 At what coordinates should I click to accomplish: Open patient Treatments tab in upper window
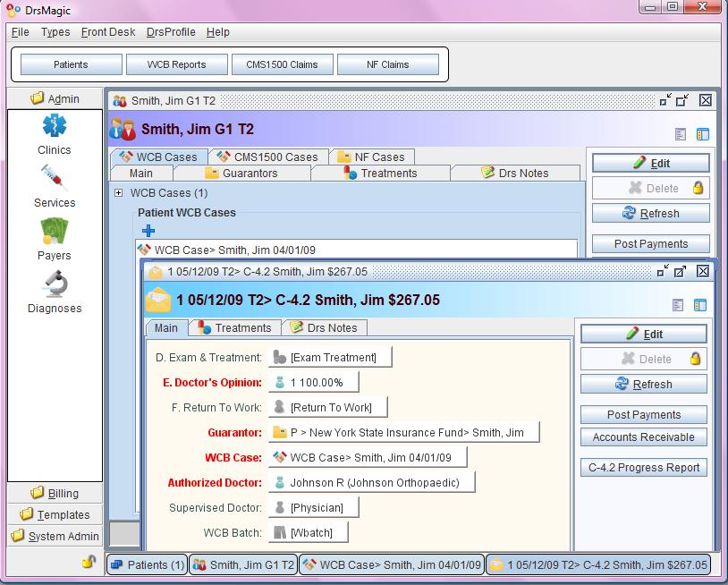380,174
